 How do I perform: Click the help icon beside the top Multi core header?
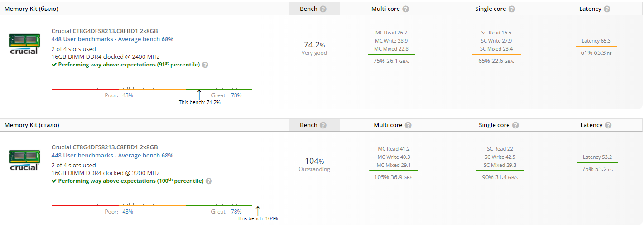[x=405, y=9]
